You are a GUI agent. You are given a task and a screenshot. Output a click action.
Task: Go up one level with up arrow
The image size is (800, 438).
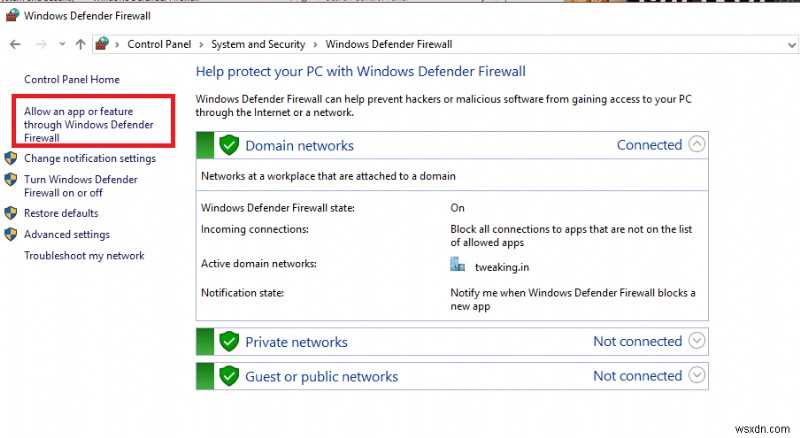tap(80, 44)
